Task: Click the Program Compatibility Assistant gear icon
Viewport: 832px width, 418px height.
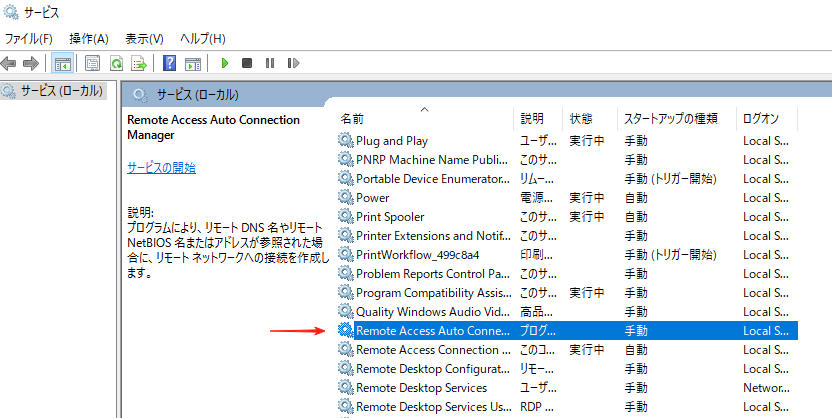Action: (x=345, y=292)
